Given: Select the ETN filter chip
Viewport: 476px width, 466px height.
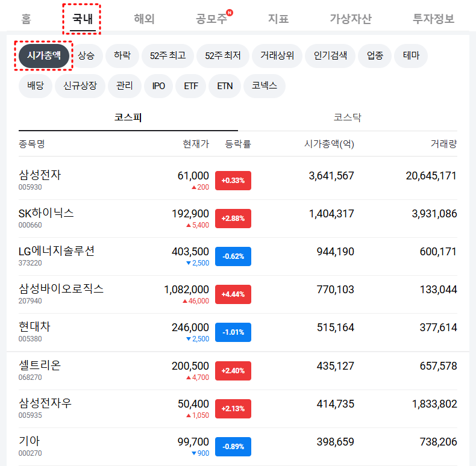Looking at the screenshot, I should pos(225,86).
